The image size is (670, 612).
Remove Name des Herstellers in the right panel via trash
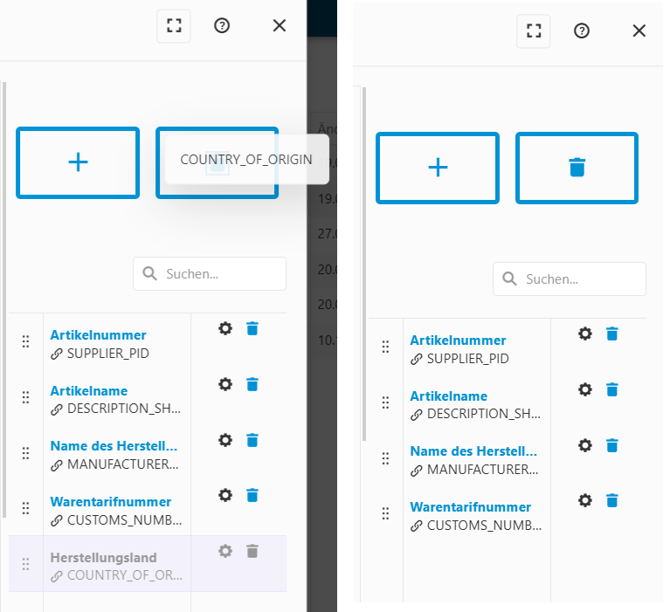(612, 445)
